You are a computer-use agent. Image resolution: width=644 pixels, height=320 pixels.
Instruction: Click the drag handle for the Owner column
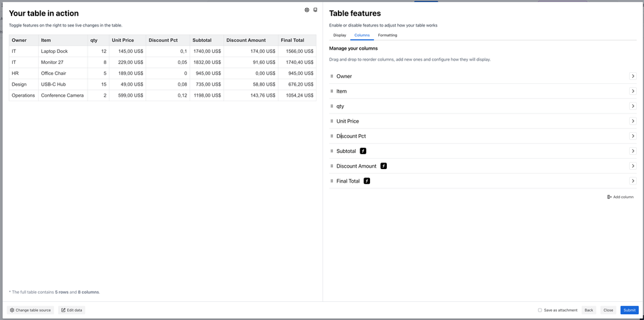(x=332, y=76)
